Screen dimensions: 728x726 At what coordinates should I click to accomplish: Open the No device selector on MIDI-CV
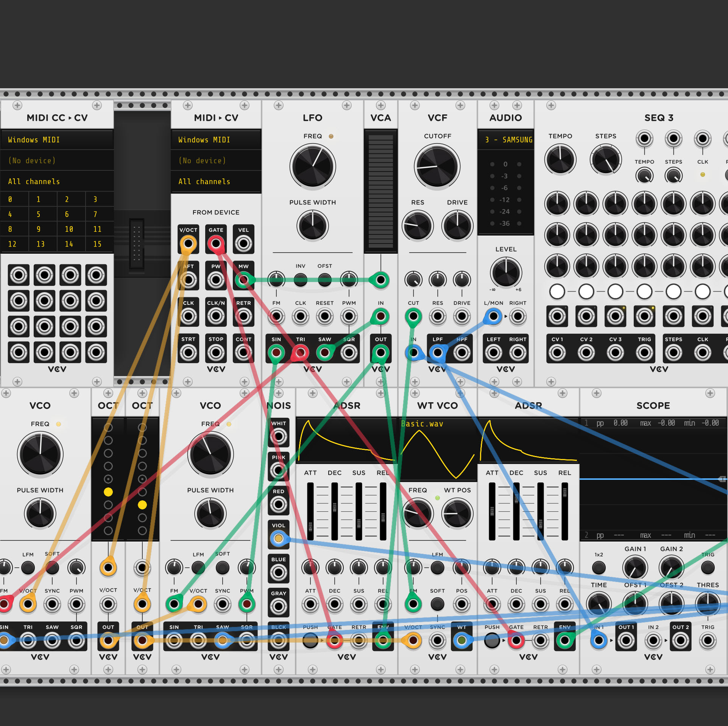216,161
